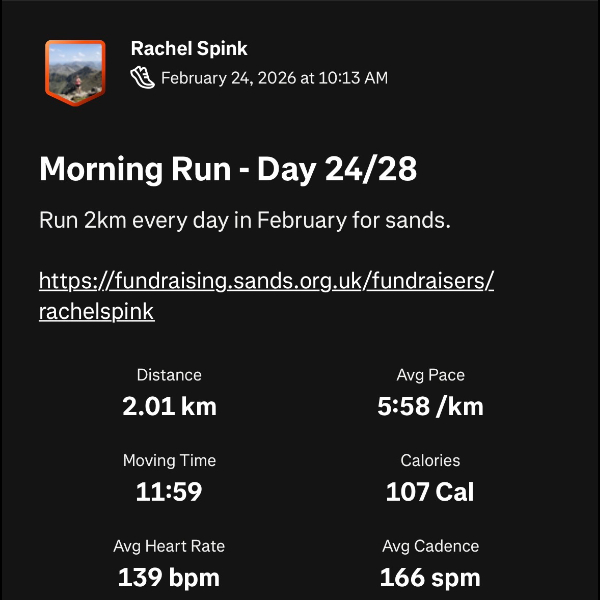Click the Avg Cadence stat label
Image resolution: width=600 pixels, height=600 pixels.
tap(430, 546)
